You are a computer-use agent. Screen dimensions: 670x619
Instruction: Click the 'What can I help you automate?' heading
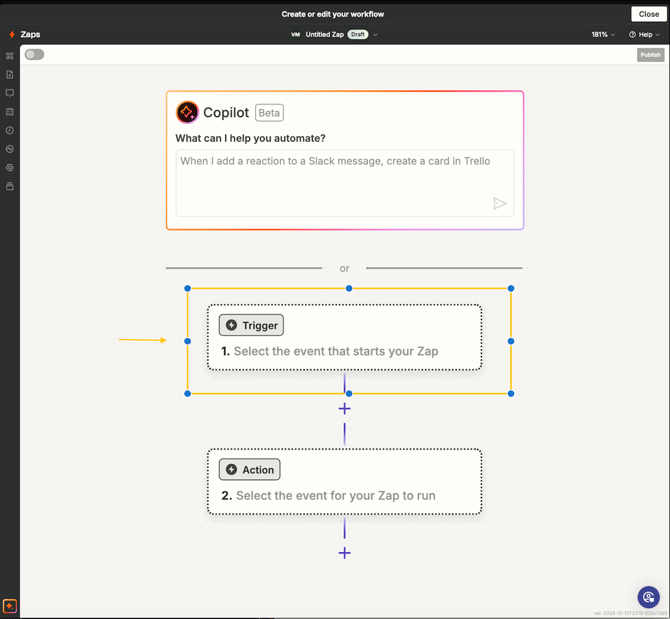(250, 138)
